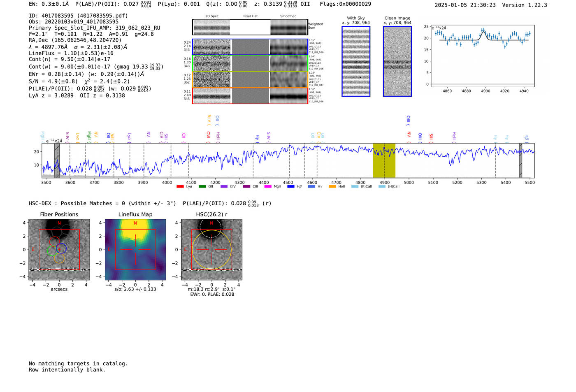Click the Weighted Sum 2D spectrum strip
Screen dimensions: 576x392
tap(250, 27)
